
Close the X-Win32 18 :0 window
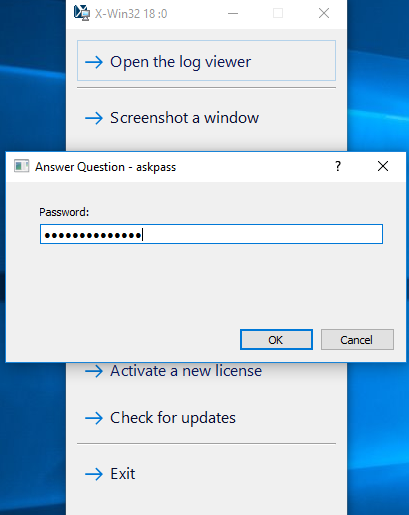[x=324, y=13]
